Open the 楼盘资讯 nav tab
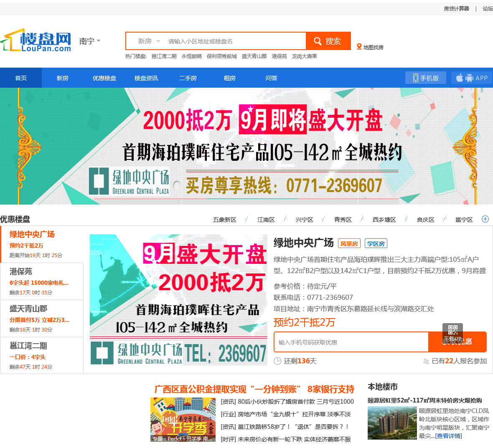493x448 pixels. 146,78
